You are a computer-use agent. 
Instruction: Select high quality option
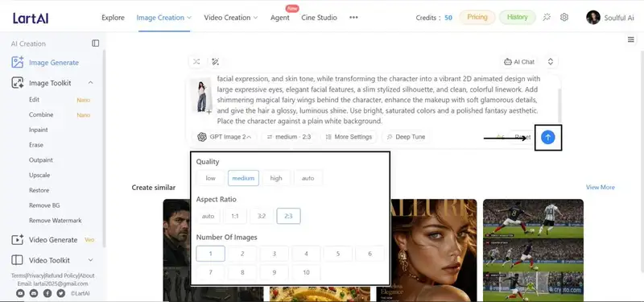pyautogui.click(x=276, y=178)
